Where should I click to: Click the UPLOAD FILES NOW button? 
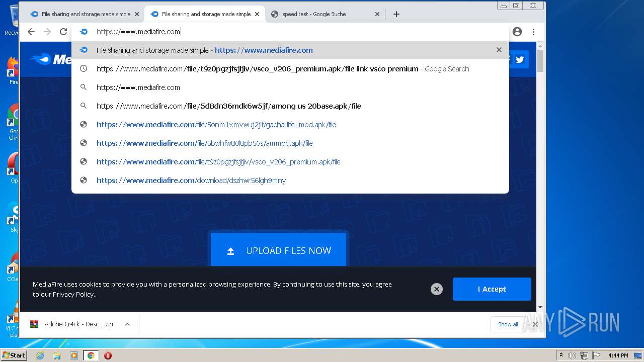278,250
